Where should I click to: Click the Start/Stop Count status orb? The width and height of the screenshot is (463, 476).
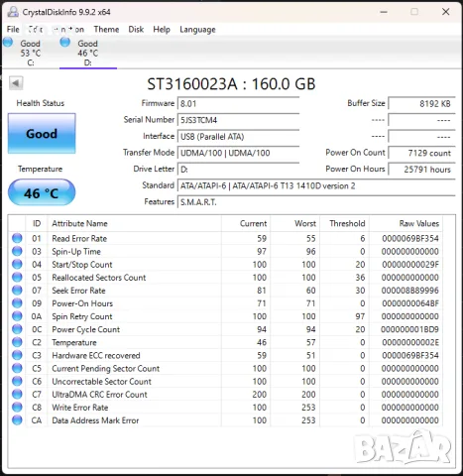(x=17, y=264)
